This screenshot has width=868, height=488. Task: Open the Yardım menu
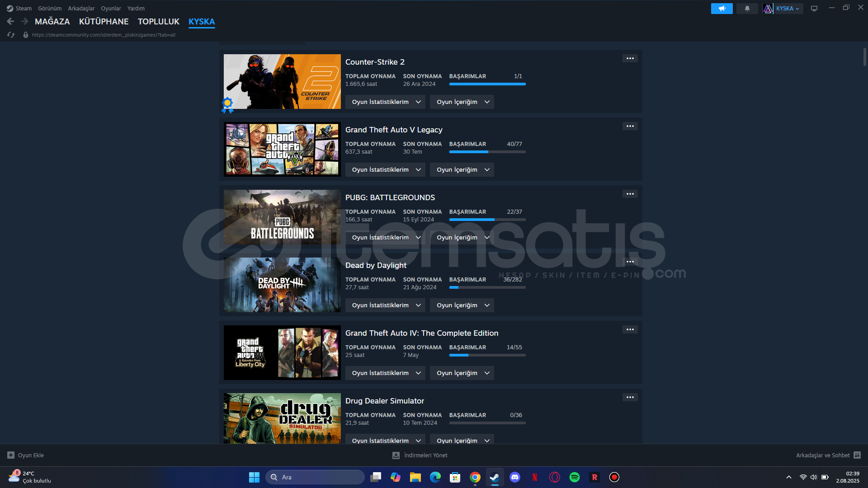tap(136, 8)
